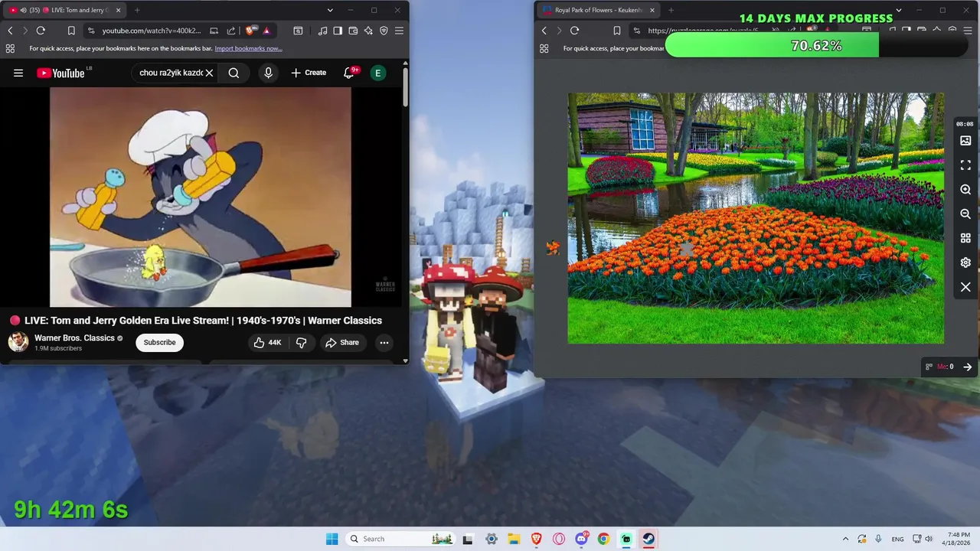Share the Tom and Jerry video
This screenshot has width=980, height=551.
[x=341, y=342]
